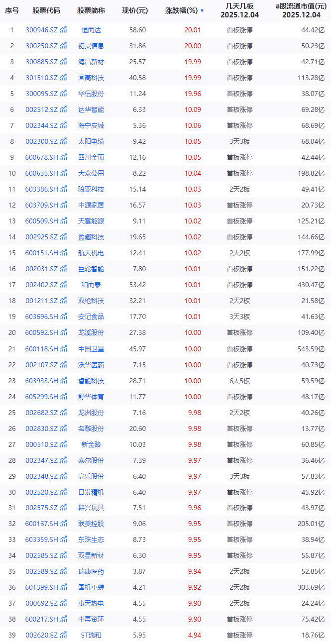Click chart icon for 002348.SZ
This screenshot has height=644, width=331.
(63, 476)
